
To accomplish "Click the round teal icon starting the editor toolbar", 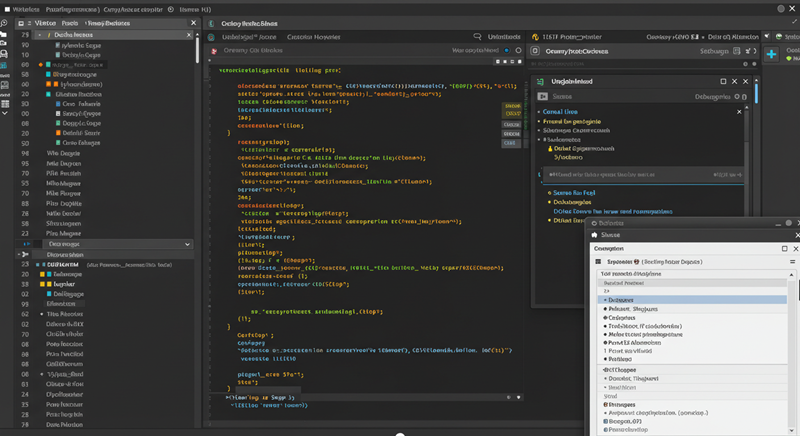I will click(211, 37).
